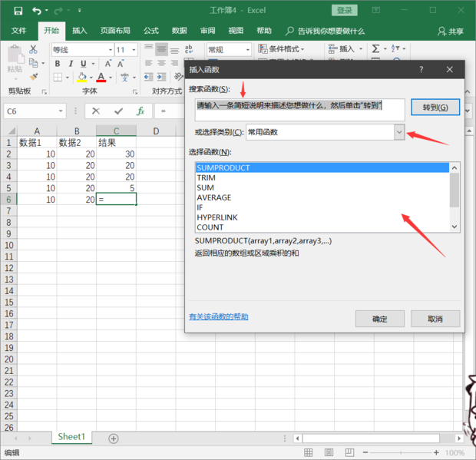The width and height of the screenshot is (476, 460).
Task: Add a new sheet with plus icon
Action: click(114, 438)
